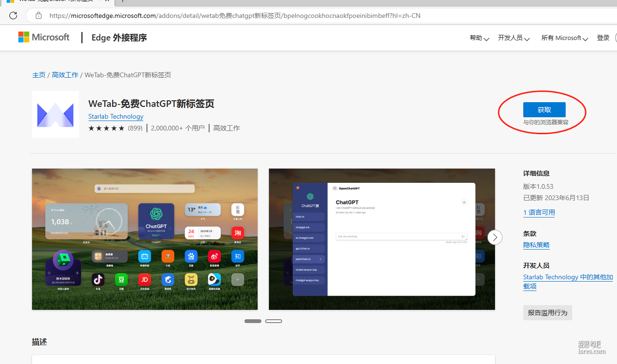Click the 与你的浏览器兼容 text

pos(546,122)
